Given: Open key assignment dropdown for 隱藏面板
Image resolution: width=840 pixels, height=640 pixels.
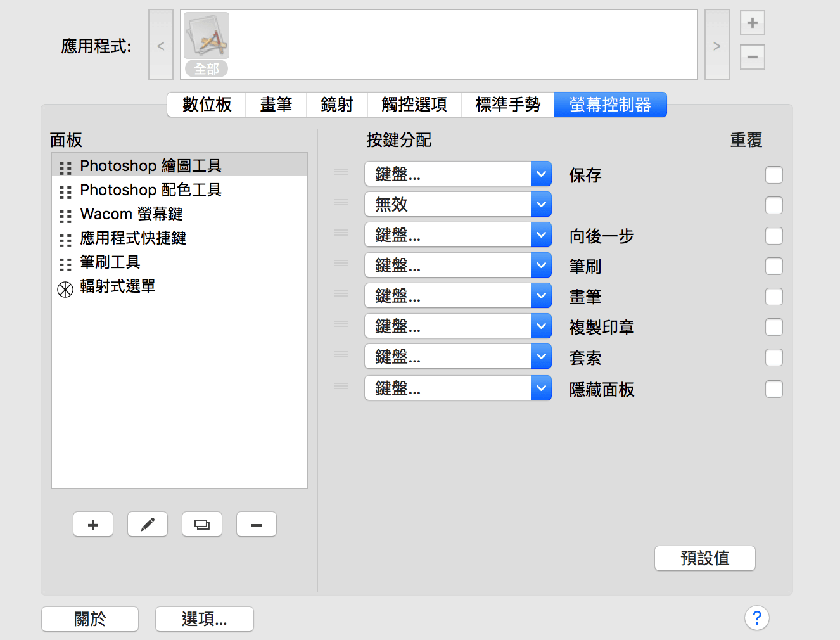Looking at the screenshot, I should (x=458, y=388).
